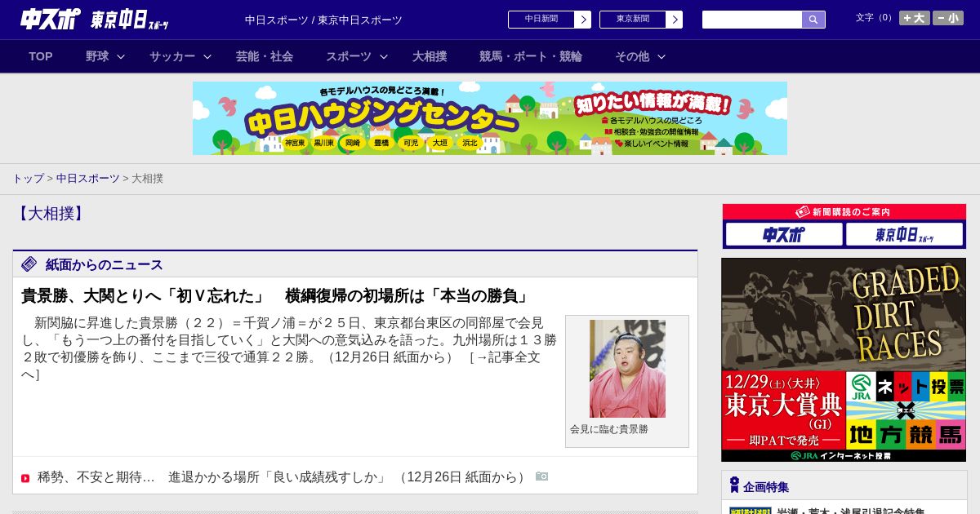Click the 企画特集 heading
The width and height of the screenshot is (980, 514).
coord(766,487)
